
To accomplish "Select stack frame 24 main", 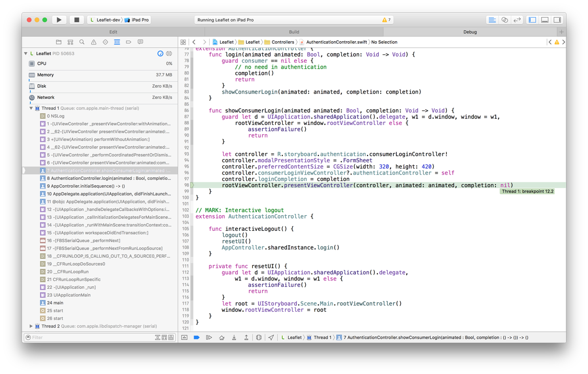I will (x=100, y=303).
